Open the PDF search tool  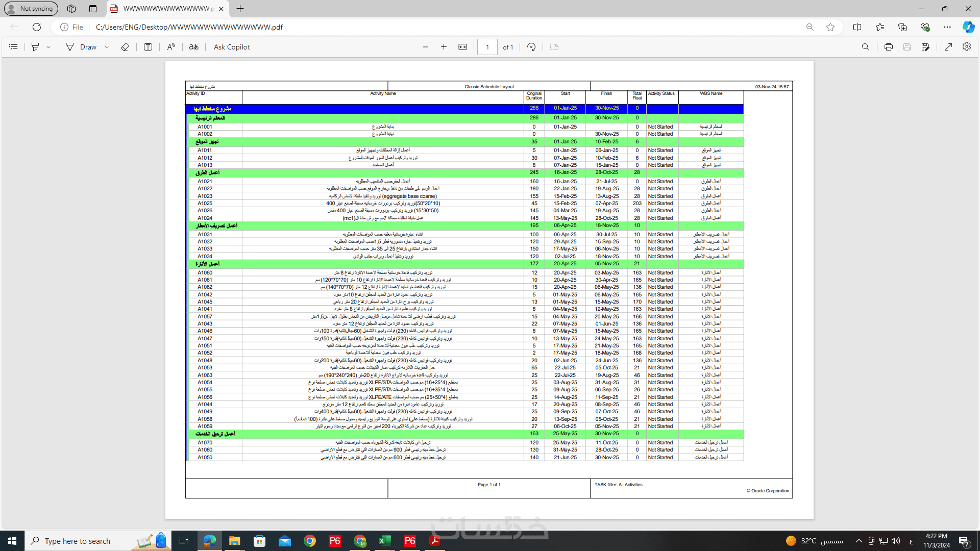point(866,47)
